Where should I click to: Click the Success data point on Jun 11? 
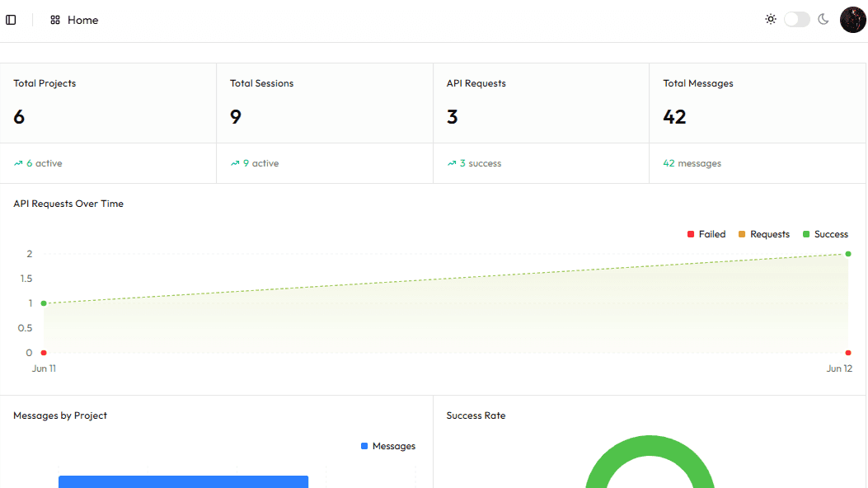pos(44,303)
